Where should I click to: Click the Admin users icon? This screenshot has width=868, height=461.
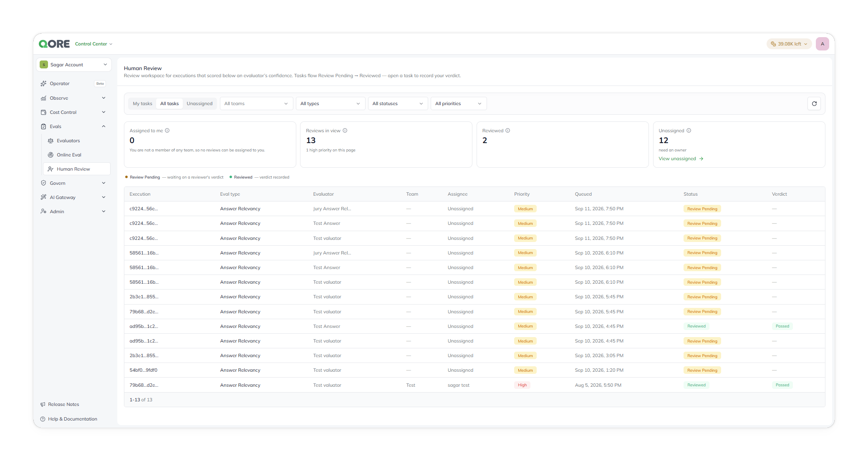pos(43,212)
